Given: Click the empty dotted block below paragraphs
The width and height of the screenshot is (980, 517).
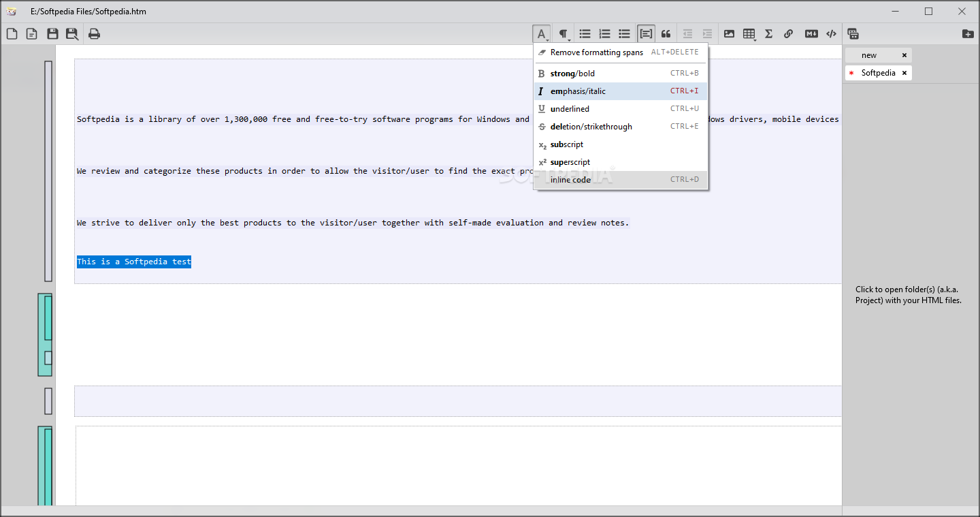Looking at the screenshot, I should 458,401.
